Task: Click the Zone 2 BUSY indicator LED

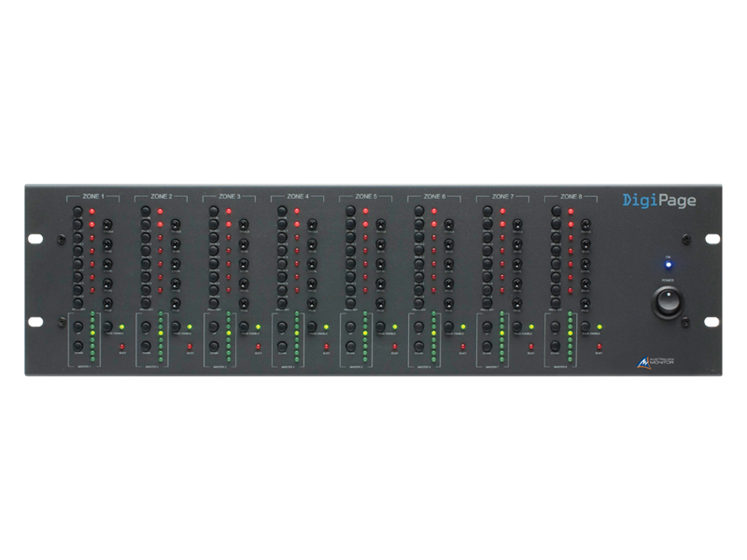Action: 188,346
